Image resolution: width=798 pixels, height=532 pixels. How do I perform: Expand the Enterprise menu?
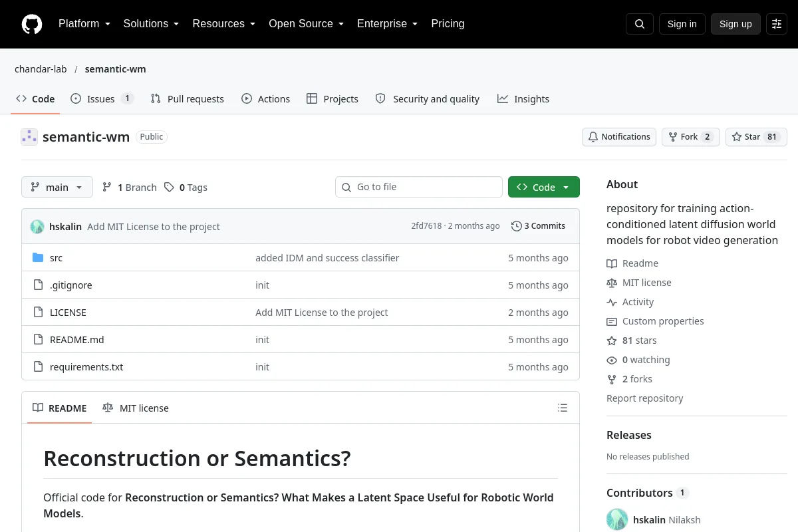388,24
